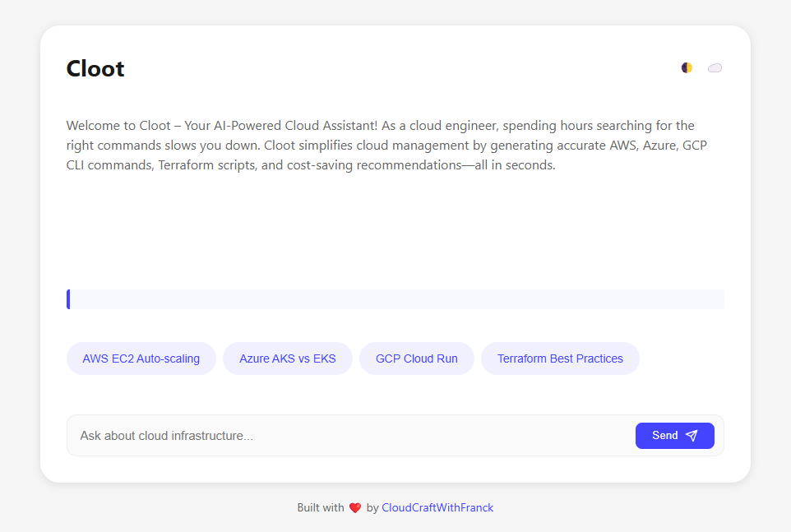The height and width of the screenshot is (532, 791).
Task: Click "cost-saving recommendations" in the description
Action: coord(374,165)
